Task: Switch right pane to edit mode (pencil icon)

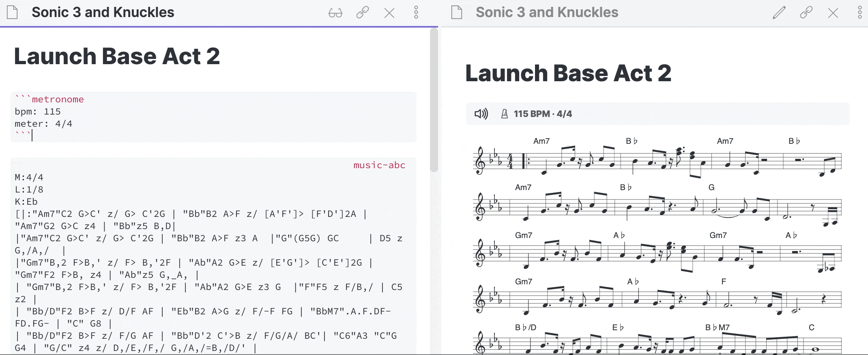Action: pos(779,13)
